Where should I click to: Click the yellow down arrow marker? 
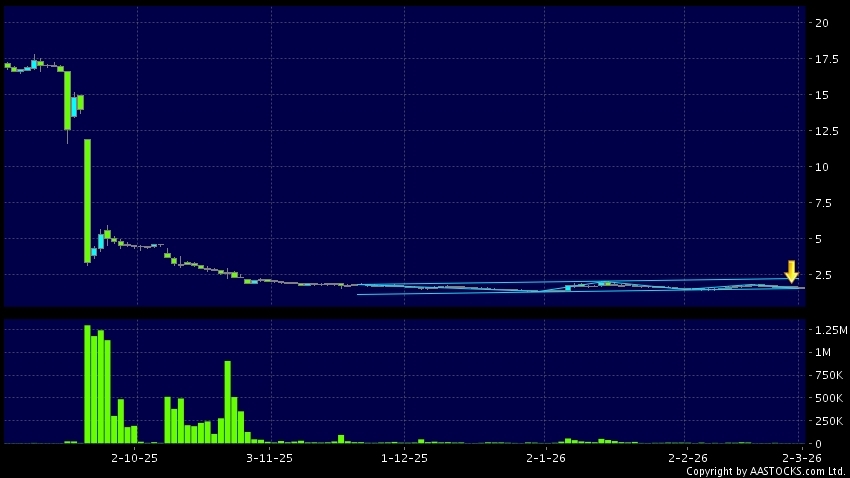click(x=791, y=272)
